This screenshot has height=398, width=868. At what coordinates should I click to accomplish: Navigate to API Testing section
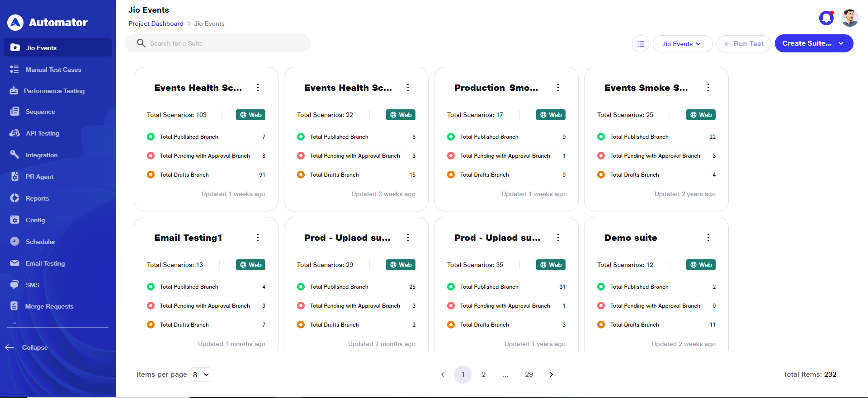click(42, 133)
